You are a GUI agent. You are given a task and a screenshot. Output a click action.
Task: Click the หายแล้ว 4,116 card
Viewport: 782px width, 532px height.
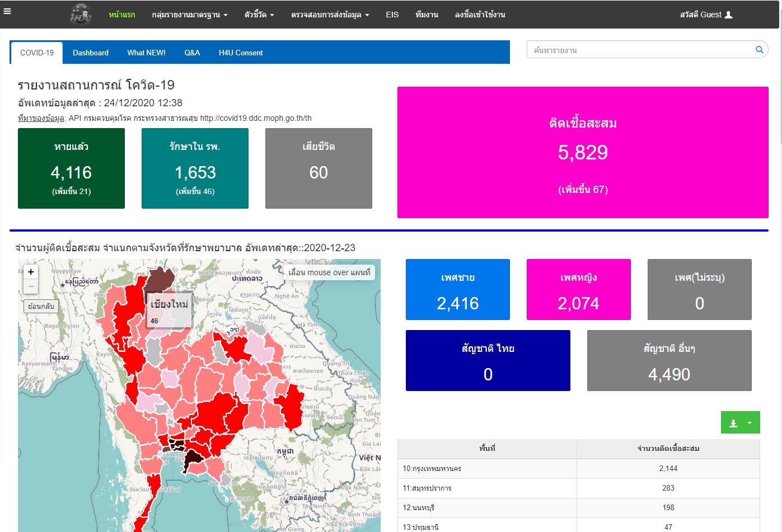(71, 168)
